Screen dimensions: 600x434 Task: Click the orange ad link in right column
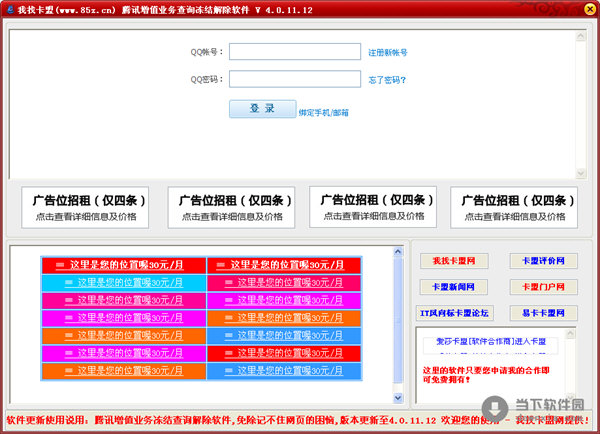tap(290, 318)
